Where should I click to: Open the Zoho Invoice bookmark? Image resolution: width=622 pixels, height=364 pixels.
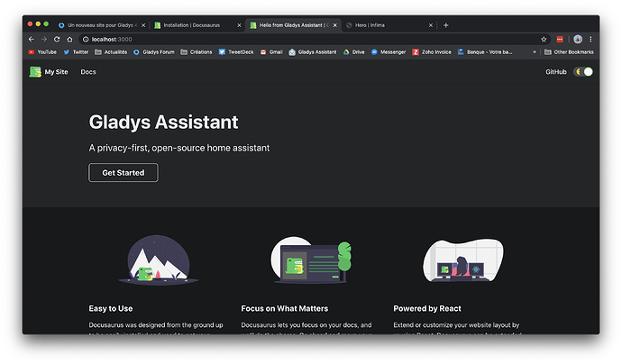pos(432,52)
